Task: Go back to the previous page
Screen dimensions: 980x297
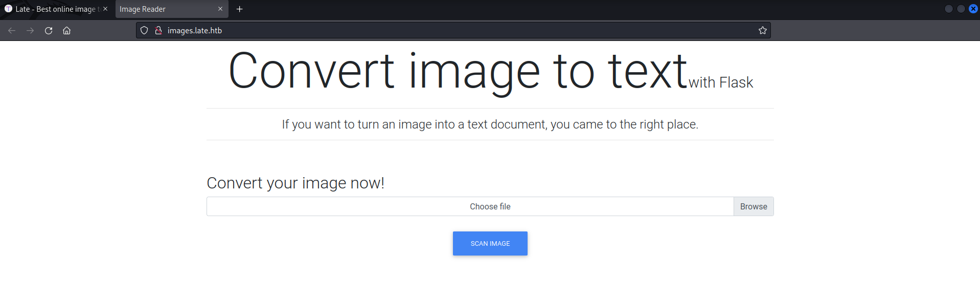Action: tap(12, 31)
